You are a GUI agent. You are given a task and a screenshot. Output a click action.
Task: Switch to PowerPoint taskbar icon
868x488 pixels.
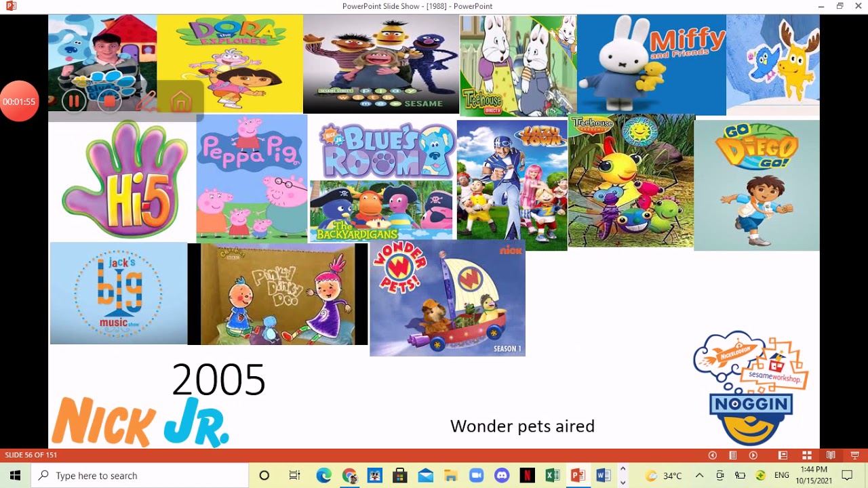tap(578, 476)
